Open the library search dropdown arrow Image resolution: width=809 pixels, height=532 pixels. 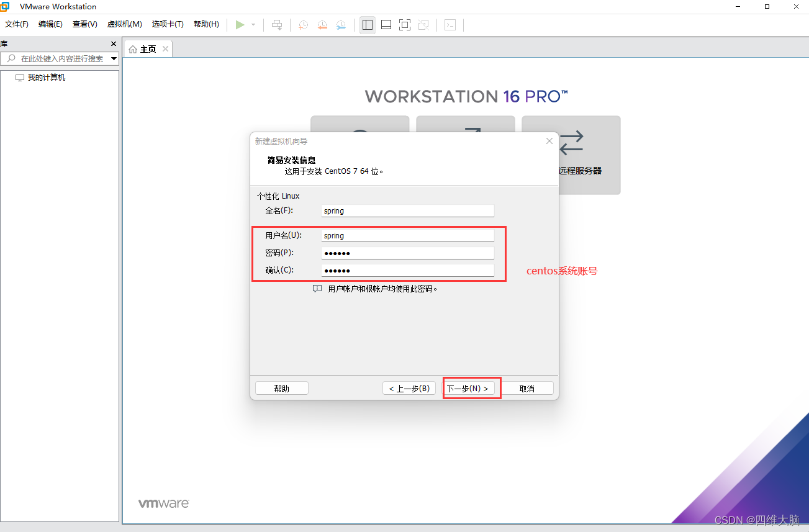pos(114,59)
